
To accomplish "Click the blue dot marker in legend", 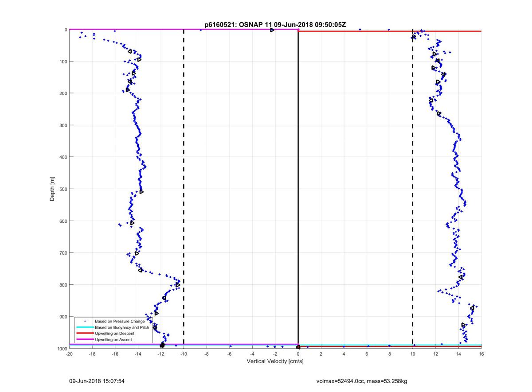I will [x=85, y=321].
